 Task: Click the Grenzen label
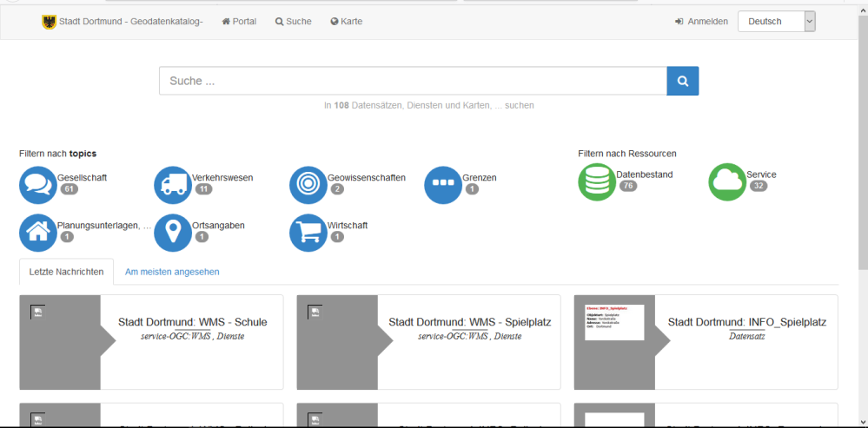(x=480, y=177)
